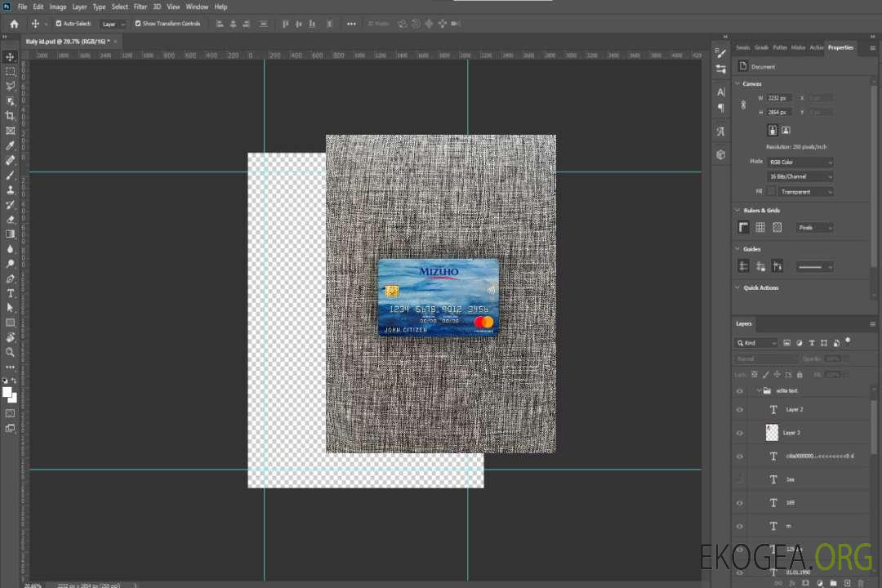Open the RGB Color mode dropdown

click(800, 162)
